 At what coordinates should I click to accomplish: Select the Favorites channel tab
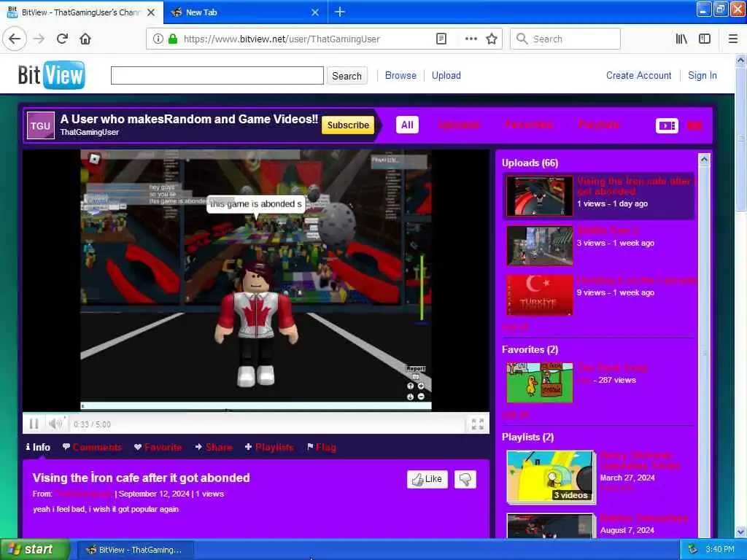pos(529,125)
